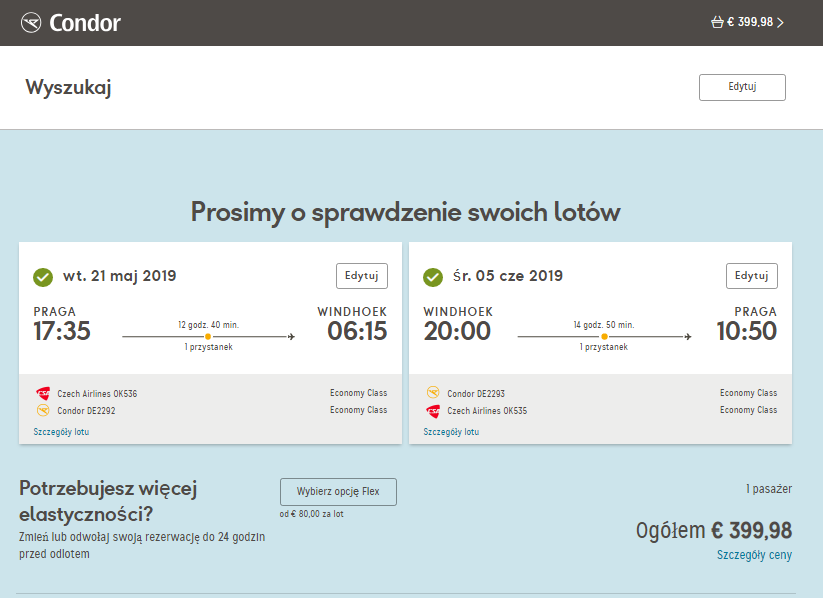
Task: Click the Ogółem € 399,98 total
Action: coord(714,530)
